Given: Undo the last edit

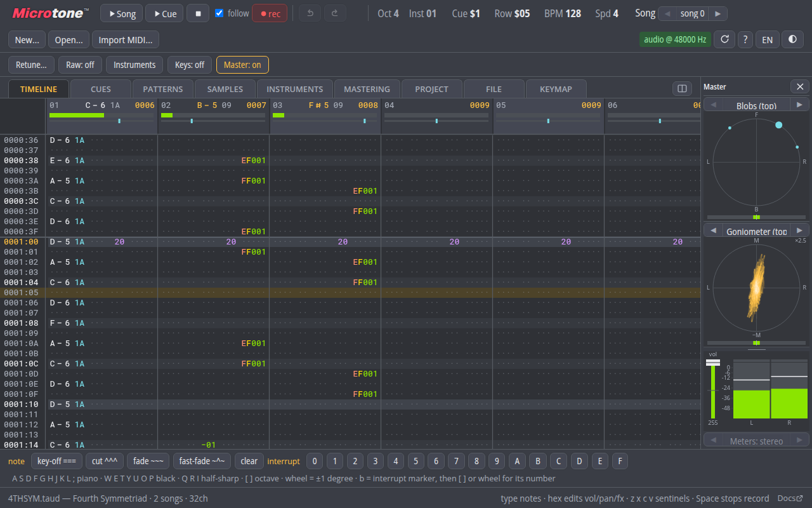Looking at the screenshot, I should coord(310,13).
